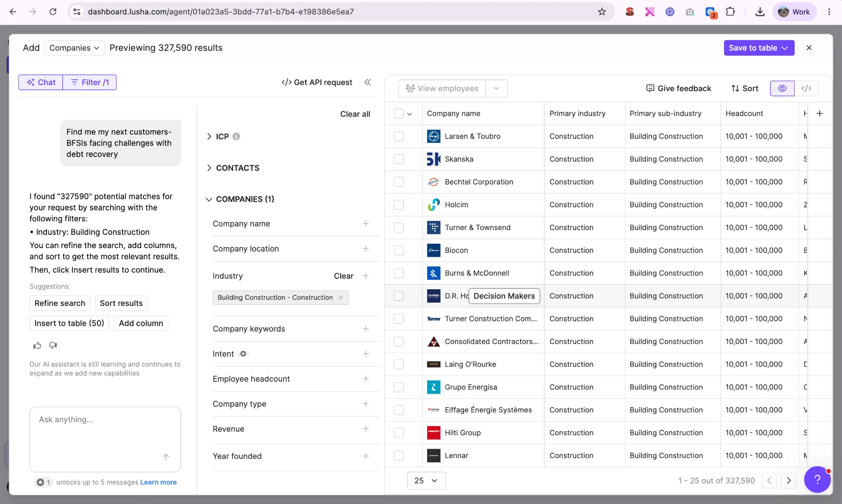Collapse the side panel with double chevron
The image size is (842, 504).
tap(367, 82)
